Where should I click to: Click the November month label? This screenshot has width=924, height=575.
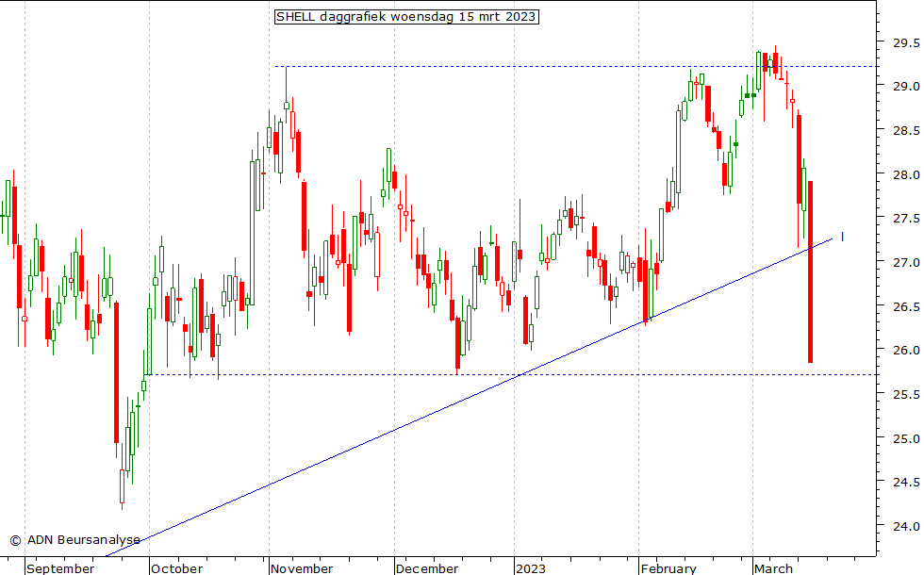302,568
